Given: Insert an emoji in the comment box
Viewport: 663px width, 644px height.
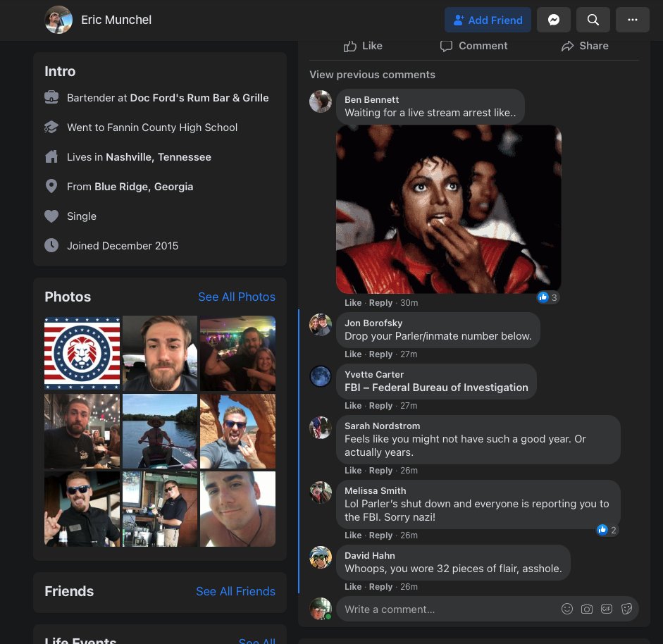Looking at the screenshot, I should point(567,609).
